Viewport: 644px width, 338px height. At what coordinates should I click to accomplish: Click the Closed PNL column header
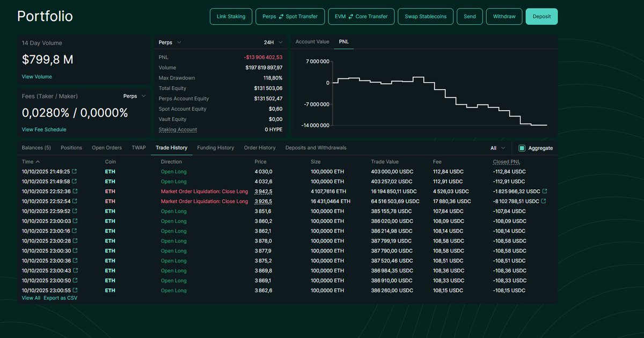tap(507, 162)
